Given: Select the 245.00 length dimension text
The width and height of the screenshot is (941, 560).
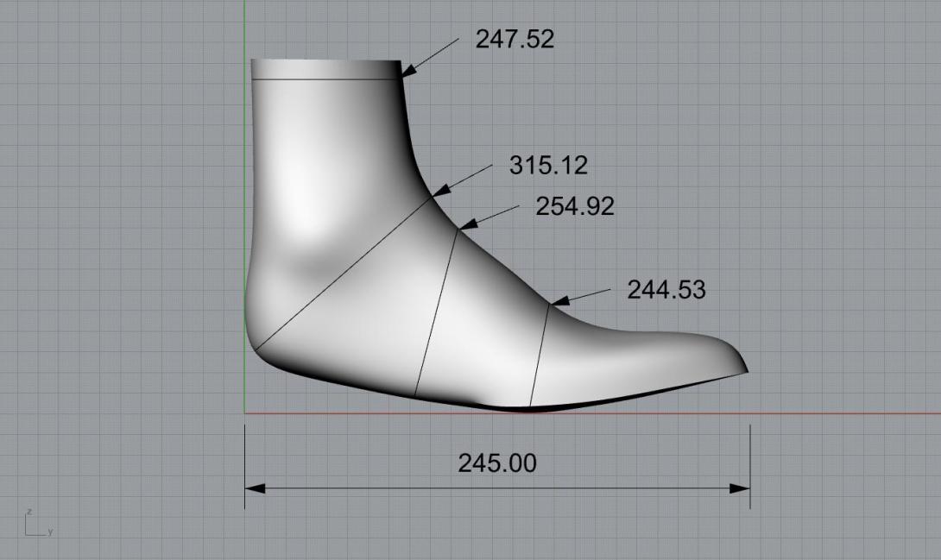Looking at the screenshot, I should click(x=497, y=462).
